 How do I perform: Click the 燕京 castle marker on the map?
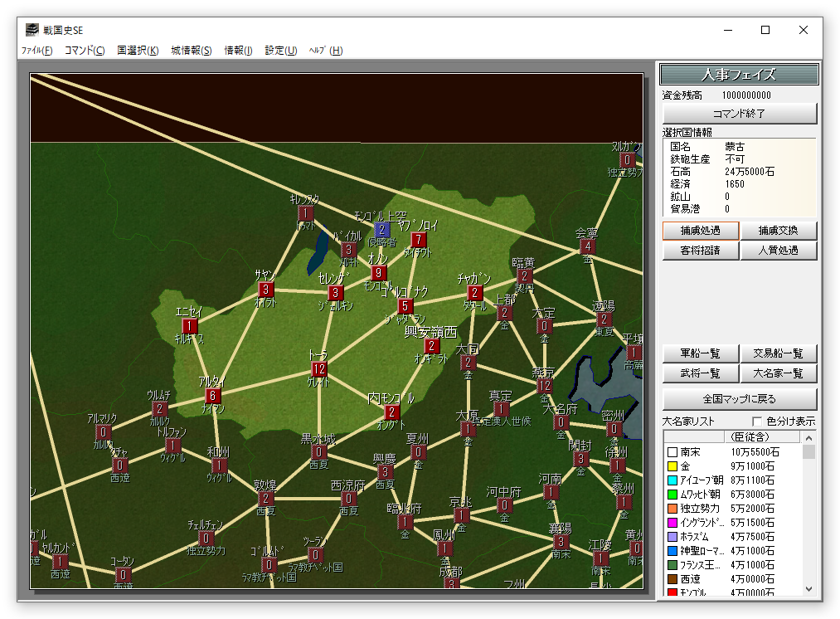pos(545,386)
